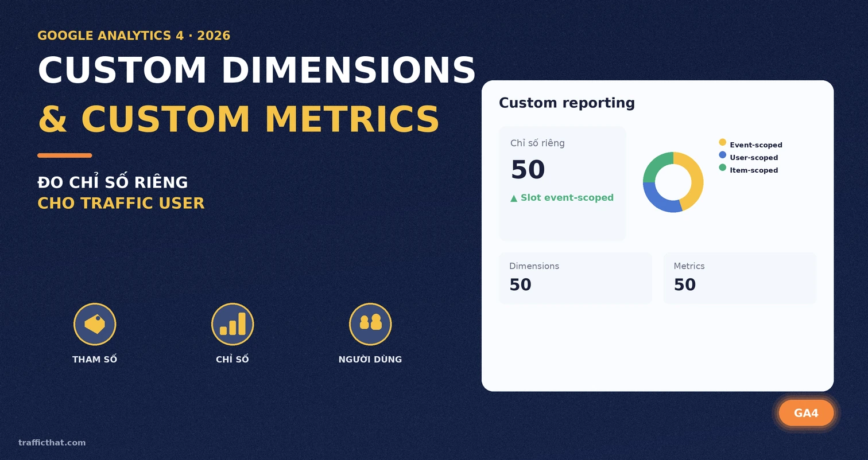Click the large 50 under Chỉ số riêng
Screen dimensions: 868x460
coord(528,170)
